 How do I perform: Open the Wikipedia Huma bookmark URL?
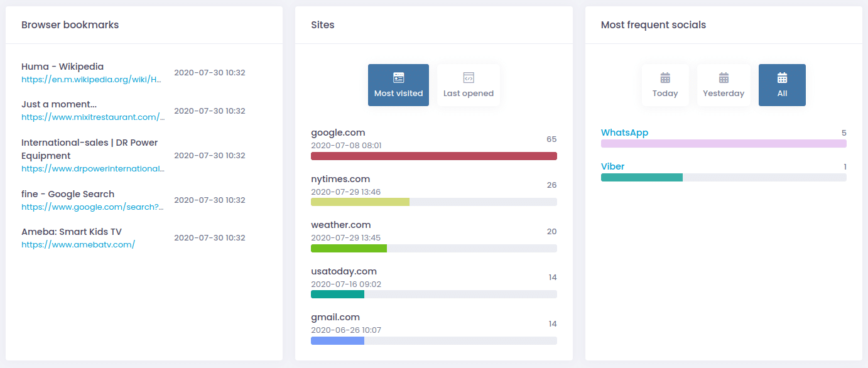pyautogui.click(x=92, y=80)
